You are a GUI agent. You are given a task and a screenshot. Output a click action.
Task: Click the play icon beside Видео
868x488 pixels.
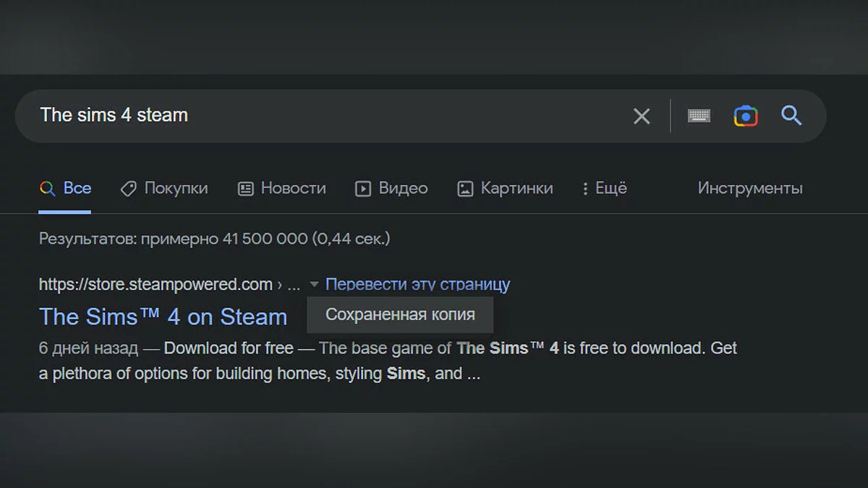pos(362,189)
